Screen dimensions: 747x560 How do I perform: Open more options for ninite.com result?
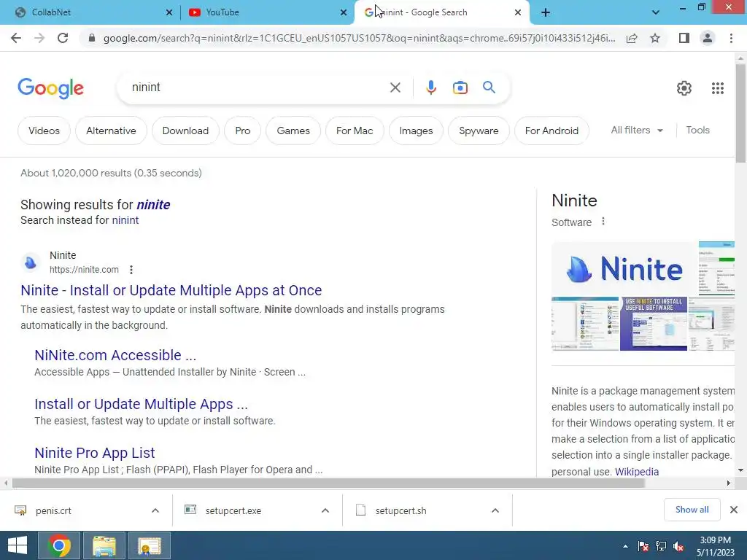point(131,270)
